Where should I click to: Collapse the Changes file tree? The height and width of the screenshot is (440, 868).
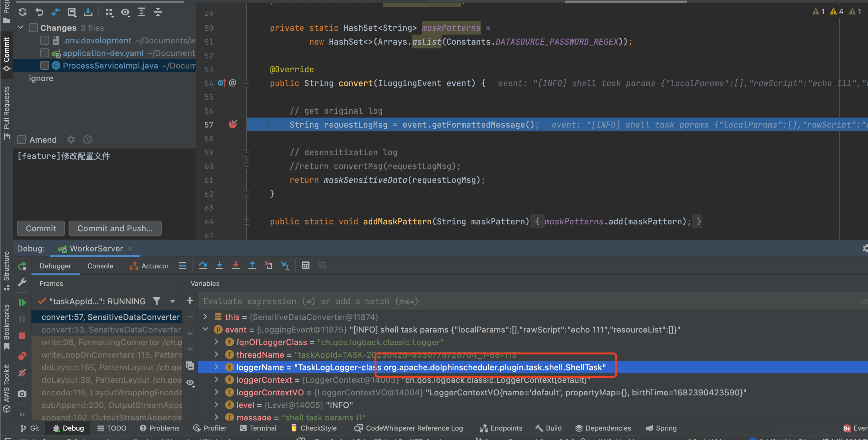point(20,27)
